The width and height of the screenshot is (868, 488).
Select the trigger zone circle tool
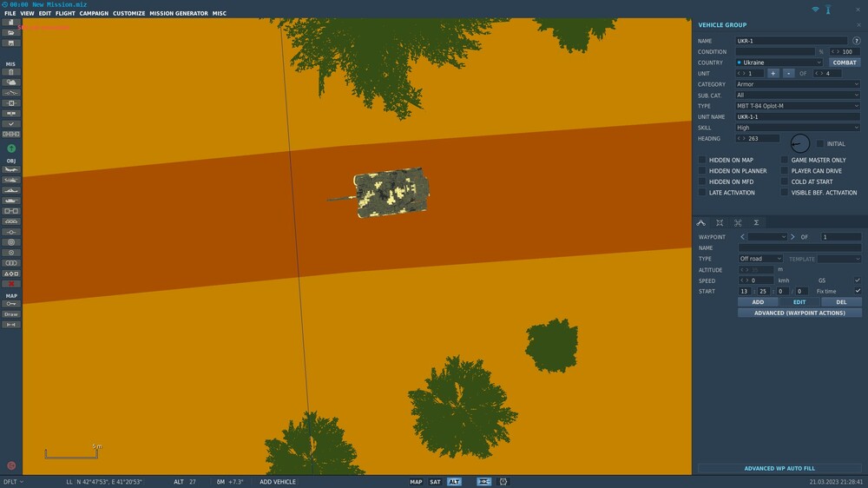coord(10,242)
